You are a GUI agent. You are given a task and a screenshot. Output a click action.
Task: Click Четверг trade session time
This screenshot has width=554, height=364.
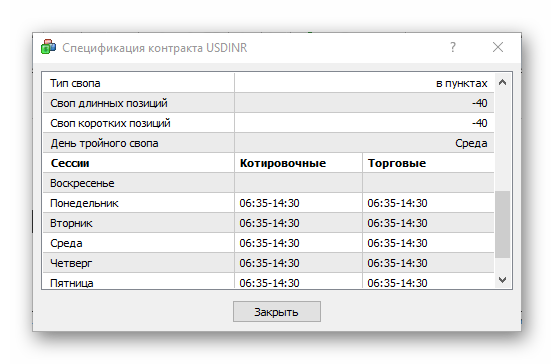pos(397,263)
